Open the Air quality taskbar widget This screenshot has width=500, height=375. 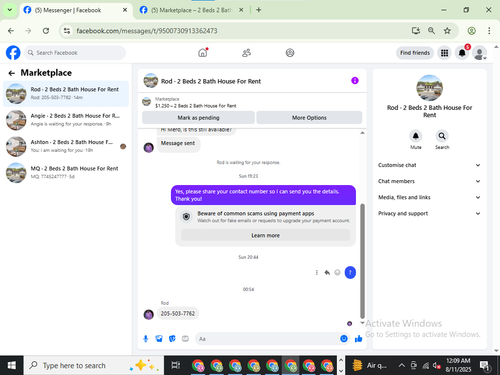[x=369, y=366]
